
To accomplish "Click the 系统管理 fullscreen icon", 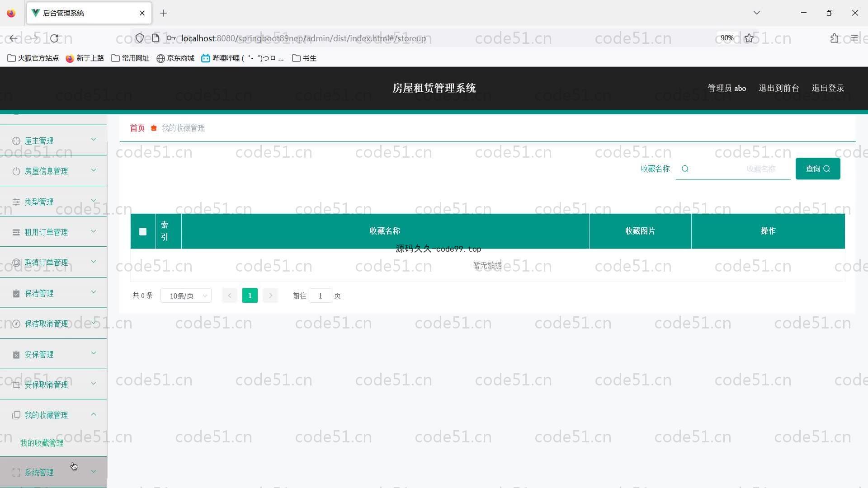I will (x=16, y=473).
